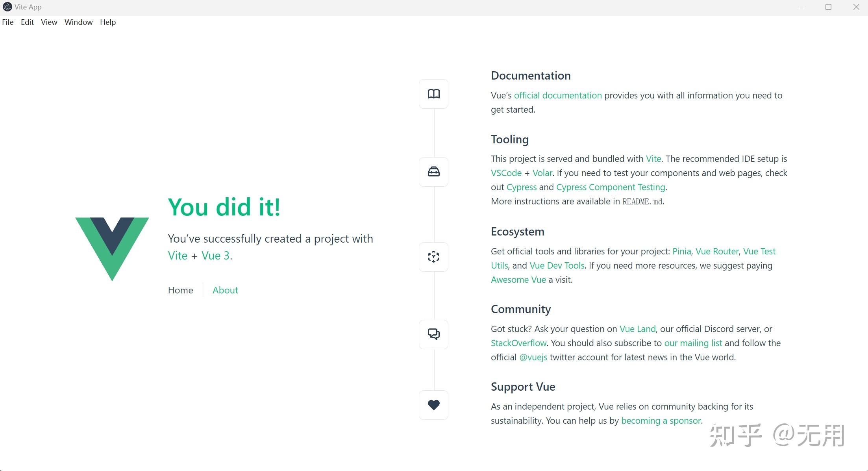Open the Edit menu
Screen dimensions: 868x471
[x=27, y=22]
